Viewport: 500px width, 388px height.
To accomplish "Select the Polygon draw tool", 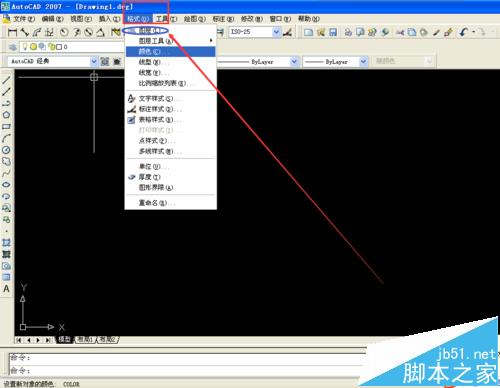I will point(6,115).
